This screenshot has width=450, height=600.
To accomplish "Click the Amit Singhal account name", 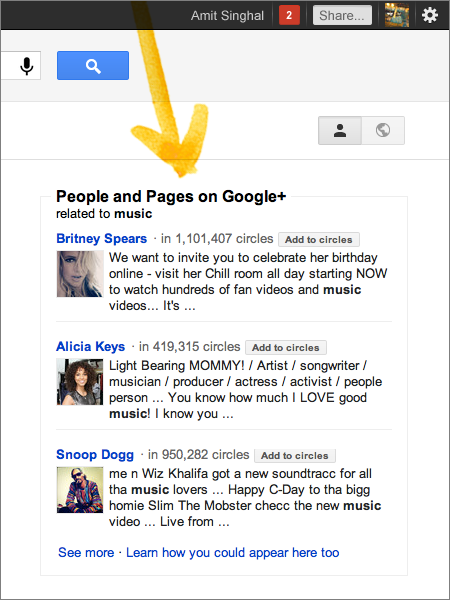I will [x=227, y=16].
